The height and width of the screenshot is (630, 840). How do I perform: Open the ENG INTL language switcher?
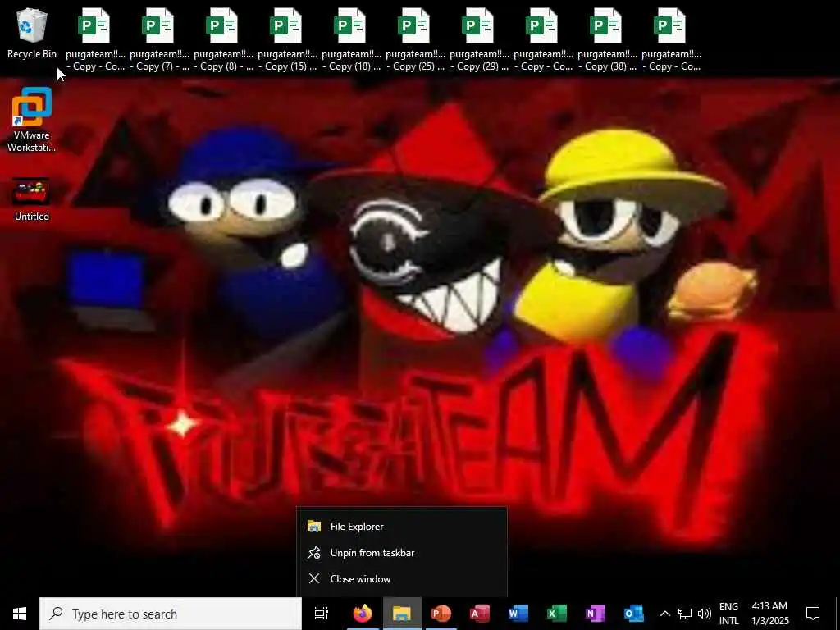[728, 614]
